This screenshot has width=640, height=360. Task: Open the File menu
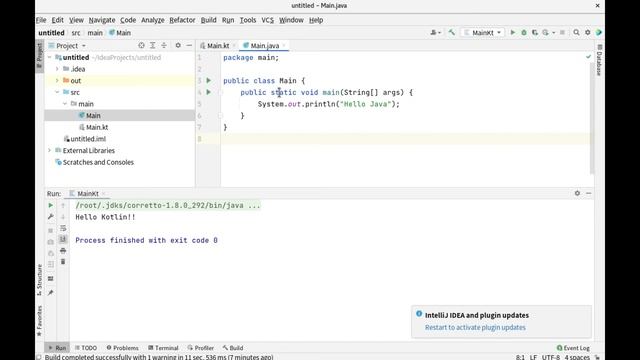(x=41, y=20)
